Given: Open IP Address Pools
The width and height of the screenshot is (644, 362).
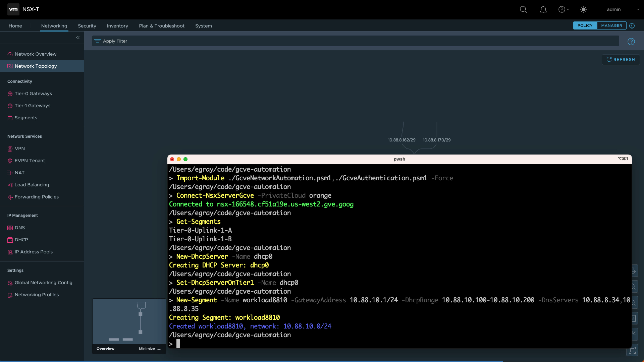Looking at the screenshot, I should [34, 252].
